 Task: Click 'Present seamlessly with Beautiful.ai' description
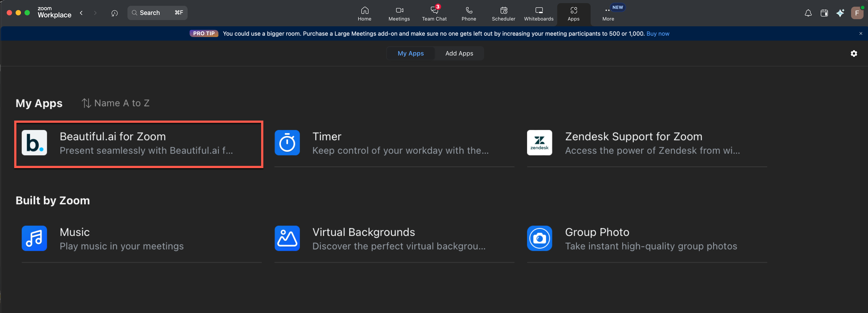tap(146, 150)
